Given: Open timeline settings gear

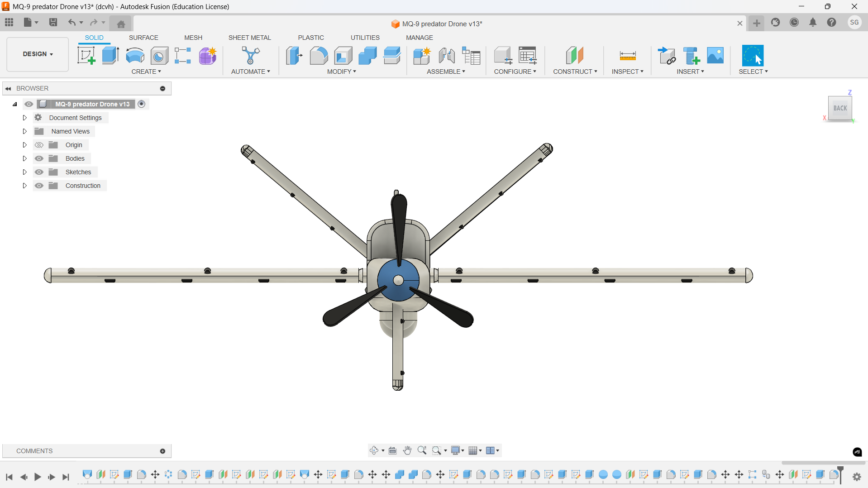Looking at the screenshot, I should tap(857, 477).
